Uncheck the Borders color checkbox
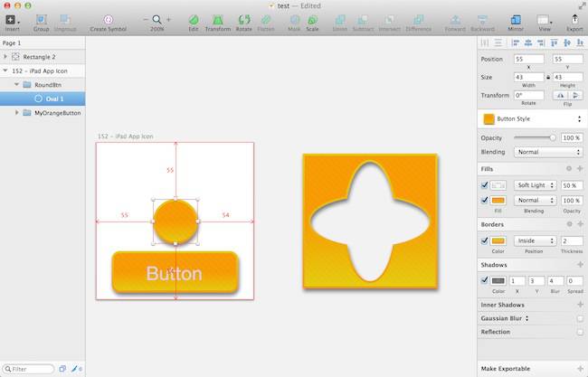Viewport: 588px width, 377px height. point(485,240)
